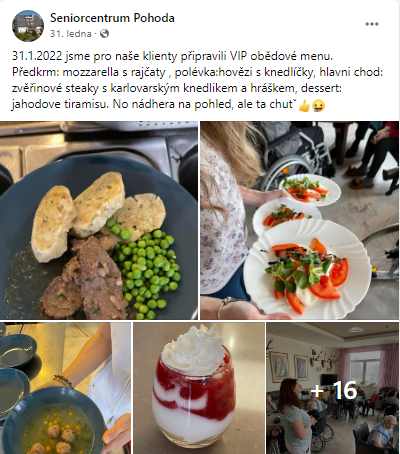Click the tongue-out face emoji

(x=319, y=106)
